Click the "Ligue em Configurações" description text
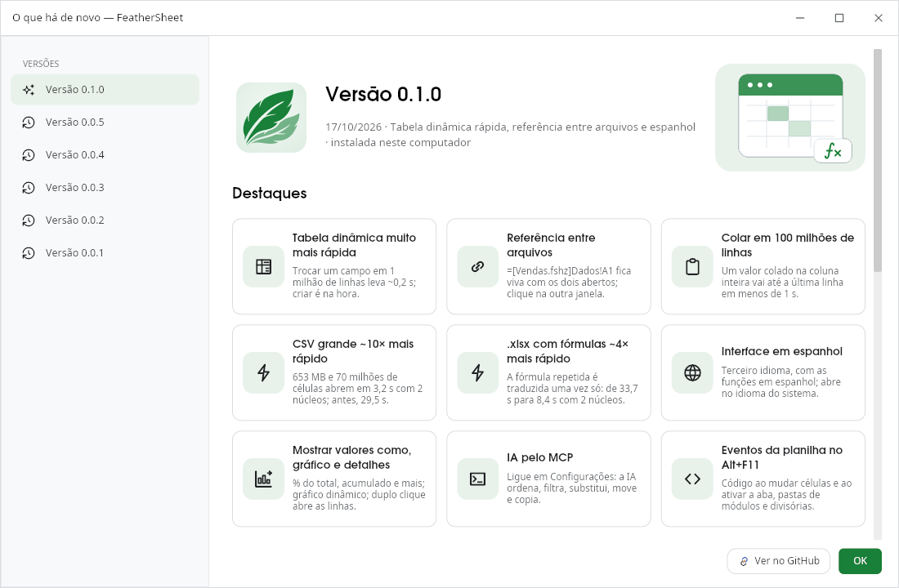The height and width of the screenshot is (588, 899). coord(571,488)
